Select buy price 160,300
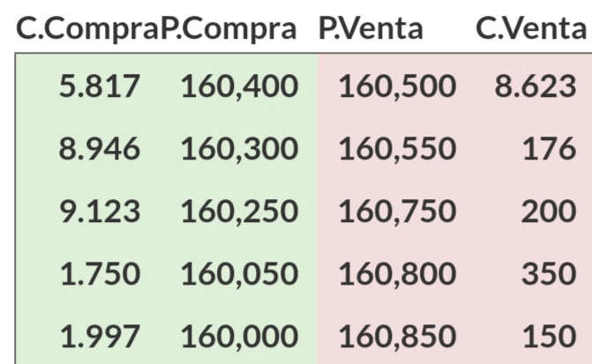Screen dimensions: 592x364 240,149
